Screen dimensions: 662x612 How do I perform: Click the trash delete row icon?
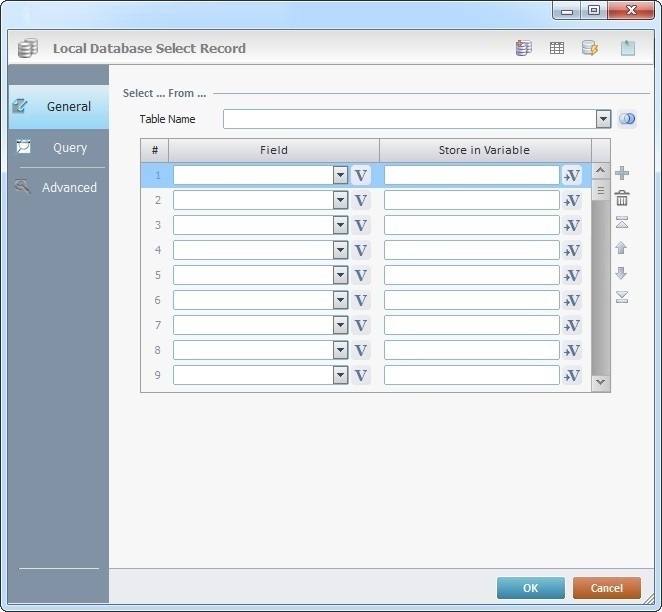[x=622, y=199]
